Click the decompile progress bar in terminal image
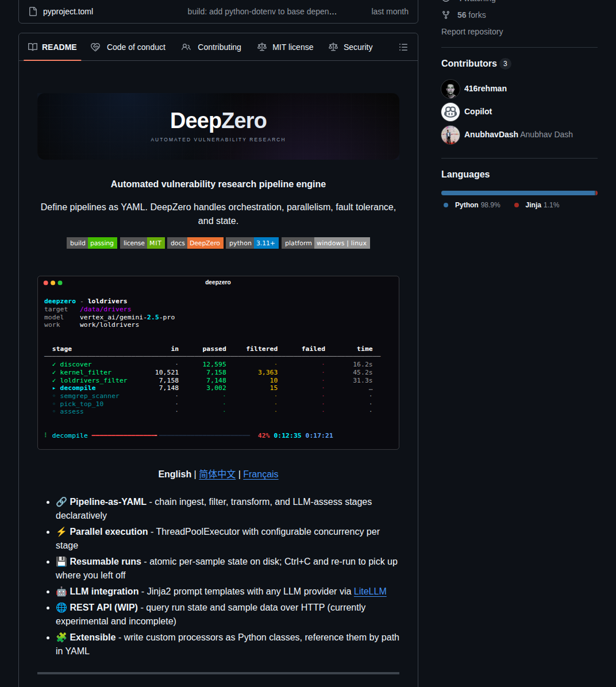 [x=171, y=435]
